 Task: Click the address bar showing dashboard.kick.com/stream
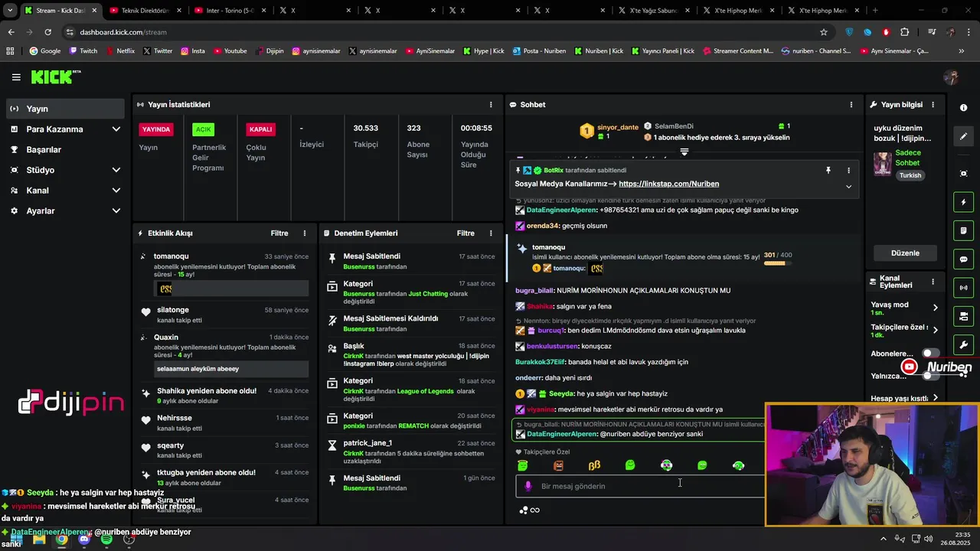[x=436, y=32]
